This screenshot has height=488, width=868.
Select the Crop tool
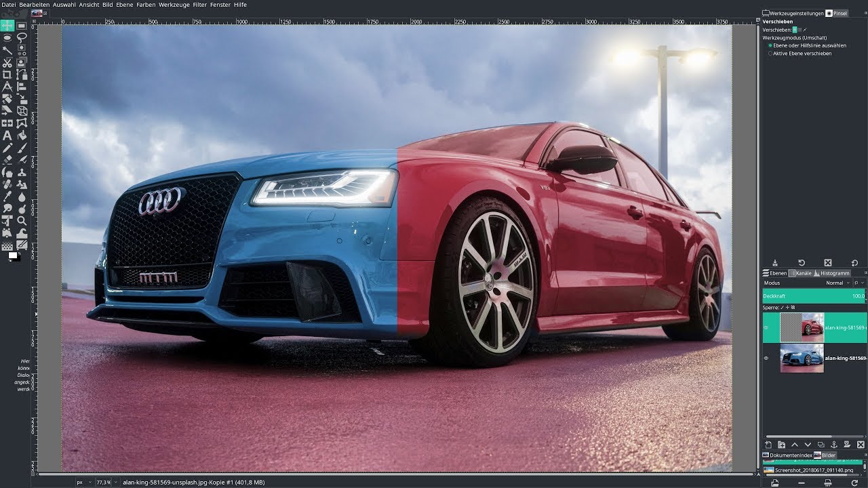click(7, 75)
